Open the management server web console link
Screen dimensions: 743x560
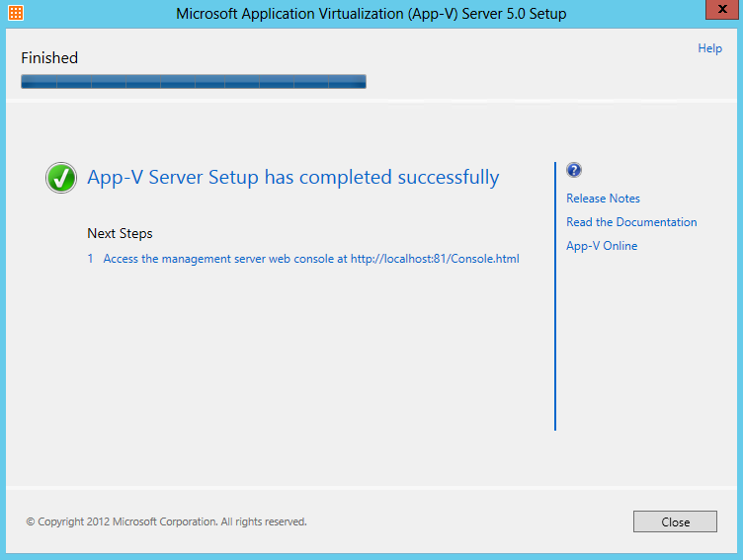(311, 259)
